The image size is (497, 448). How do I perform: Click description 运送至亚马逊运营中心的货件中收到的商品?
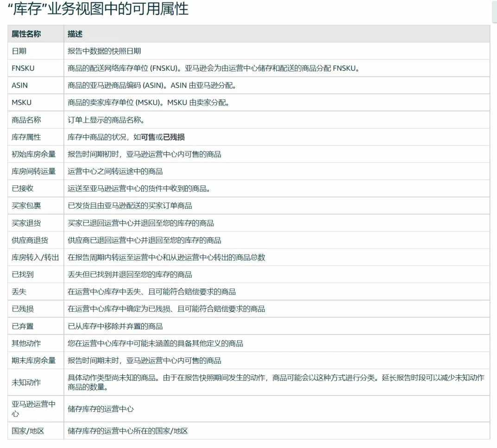pos(139,189)
